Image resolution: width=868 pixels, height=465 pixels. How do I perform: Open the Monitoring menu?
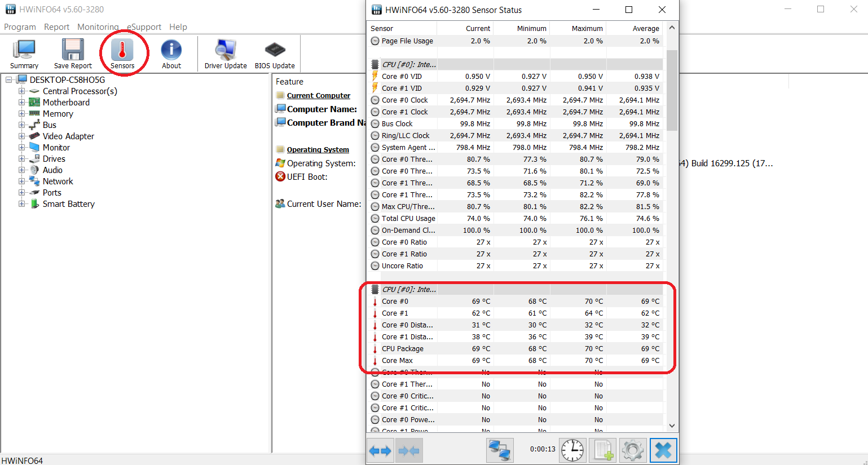point(98,27)
